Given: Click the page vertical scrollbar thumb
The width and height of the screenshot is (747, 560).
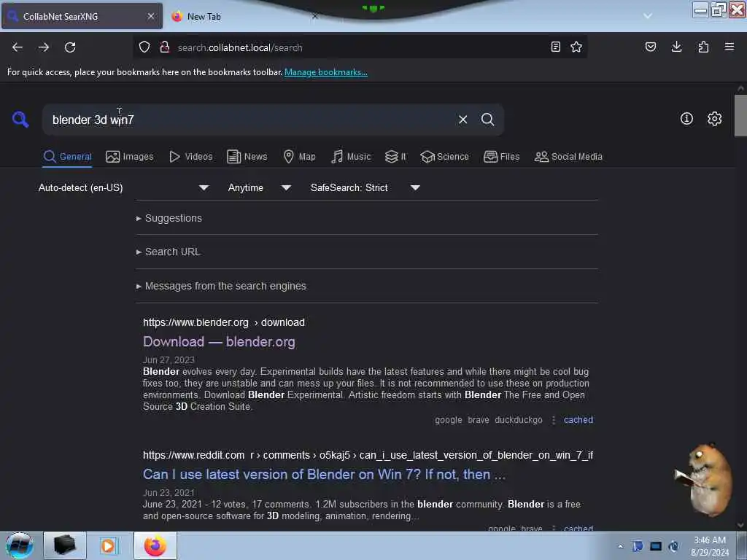Looking at the screenshot, I should (740, 115).
